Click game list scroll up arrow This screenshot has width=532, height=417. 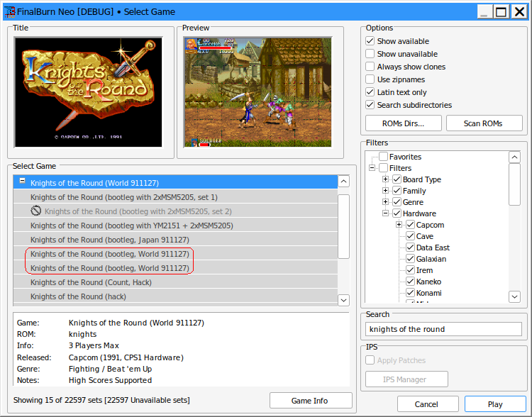(x=344, y=182)
